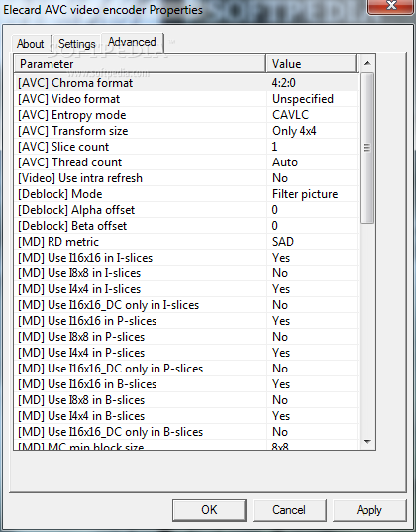Click Alpha offset value 0
This screenshot has height=532, width=416.
coord(274,210)
